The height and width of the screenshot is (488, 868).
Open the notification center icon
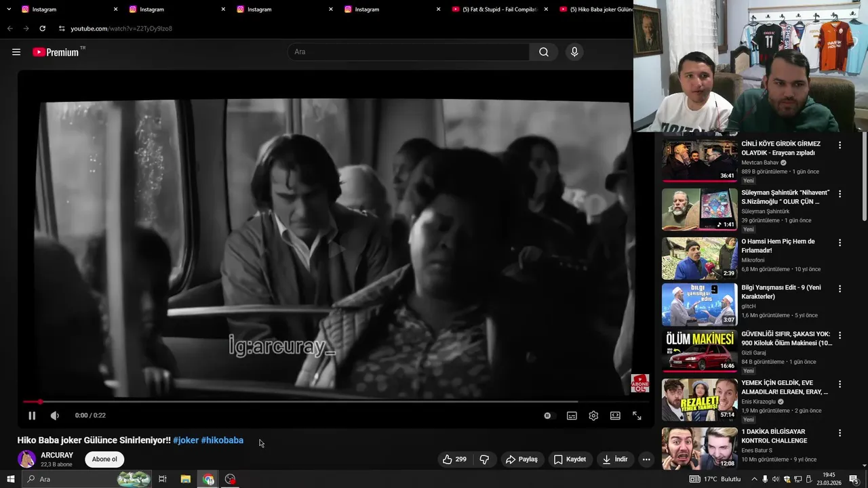(854, 479)
